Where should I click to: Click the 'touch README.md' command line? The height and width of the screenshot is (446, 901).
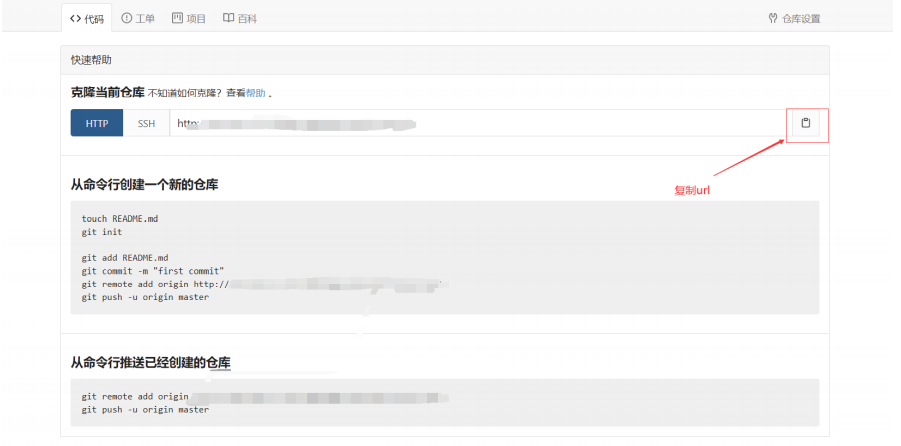pyautogui.click(x=120, y=219)
